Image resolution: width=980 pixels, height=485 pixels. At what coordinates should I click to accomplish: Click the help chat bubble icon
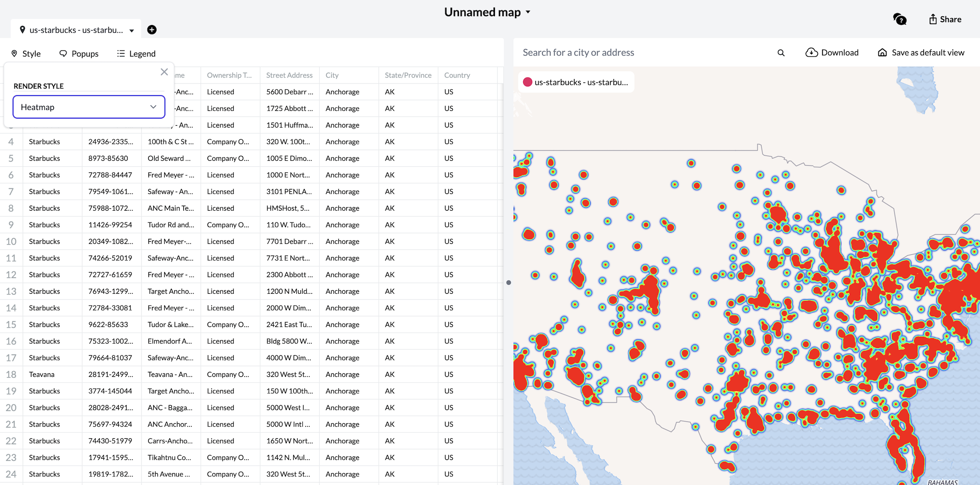[900, 19]
